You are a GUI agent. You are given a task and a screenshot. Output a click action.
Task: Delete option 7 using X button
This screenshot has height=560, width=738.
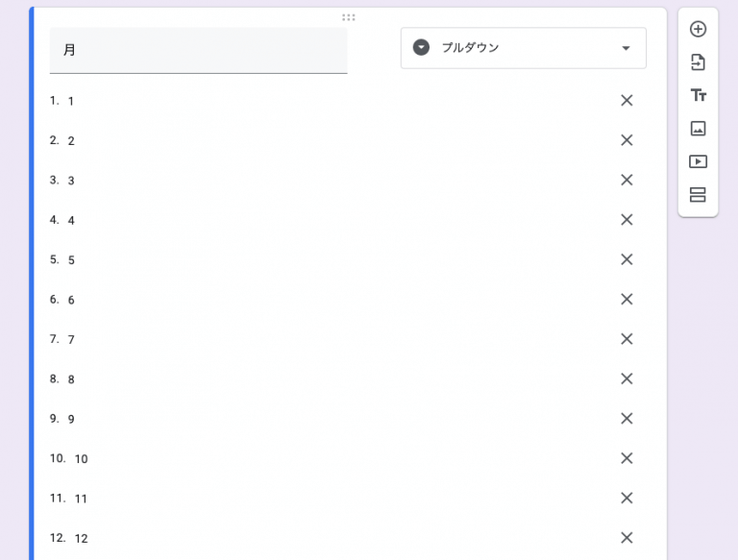coord(627,339)
